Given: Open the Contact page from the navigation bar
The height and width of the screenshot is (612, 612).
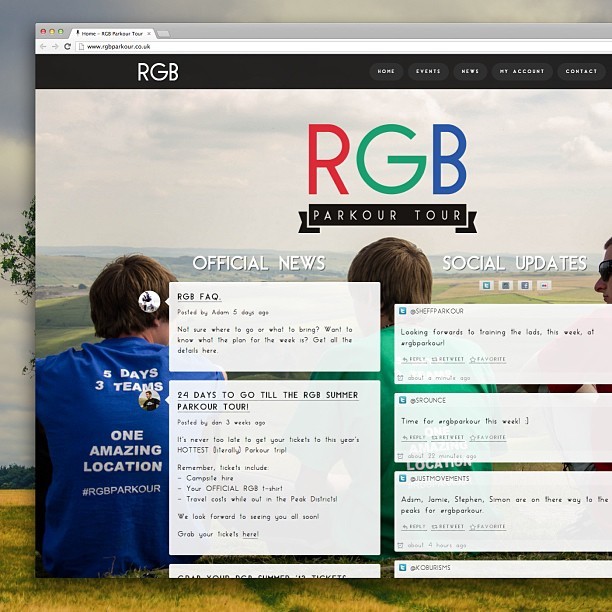Looking at the screenshot, I should [581, 71].
